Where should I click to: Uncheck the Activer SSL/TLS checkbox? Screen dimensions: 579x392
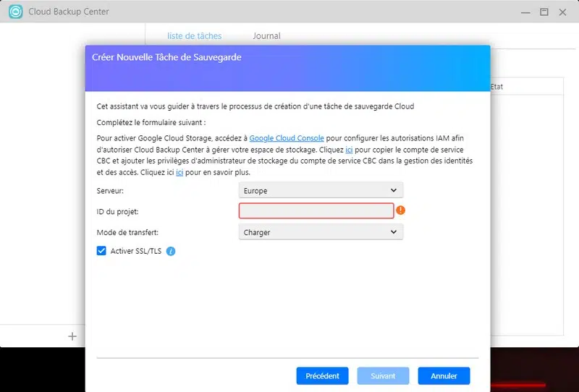(x=101, y=251)
